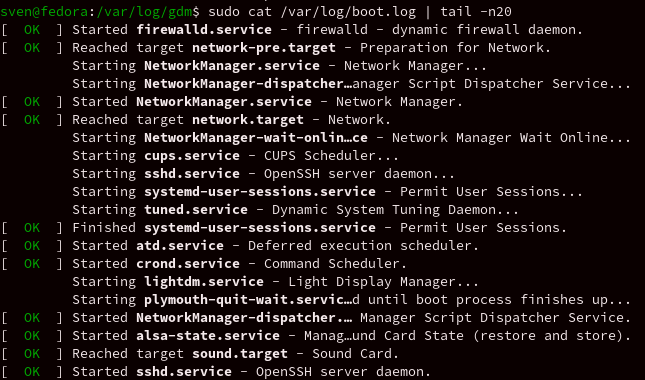
Task: Click the NetworkManager.service text on Starting line
Action: (x=232, y=66)
